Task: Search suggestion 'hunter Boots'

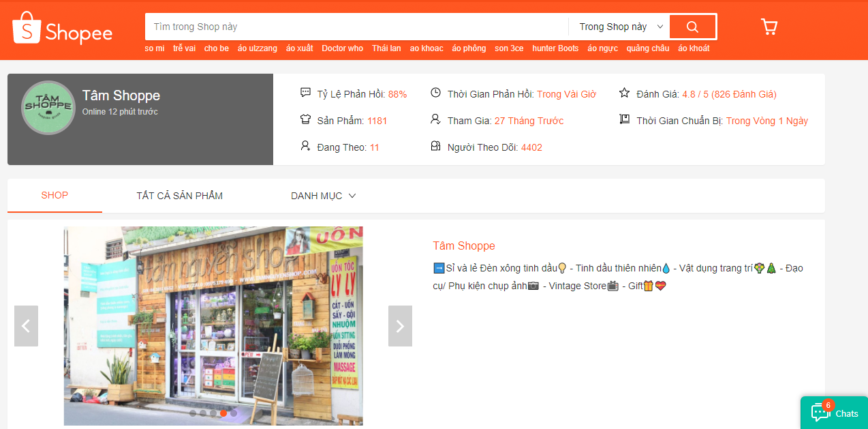Action: [x=555, y=48]
